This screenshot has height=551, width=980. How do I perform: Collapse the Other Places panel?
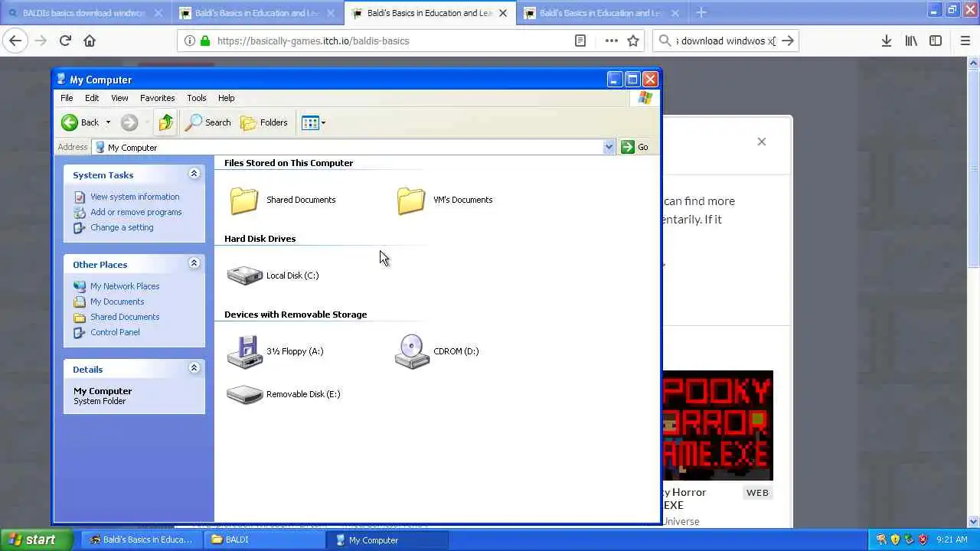(194, 263)
